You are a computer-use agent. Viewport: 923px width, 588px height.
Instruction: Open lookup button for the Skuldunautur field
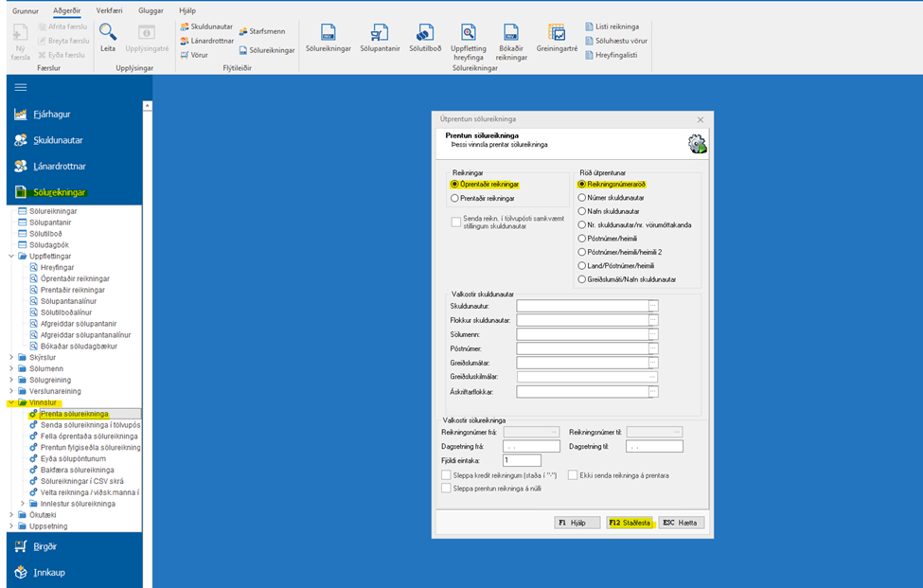(652, 305)
